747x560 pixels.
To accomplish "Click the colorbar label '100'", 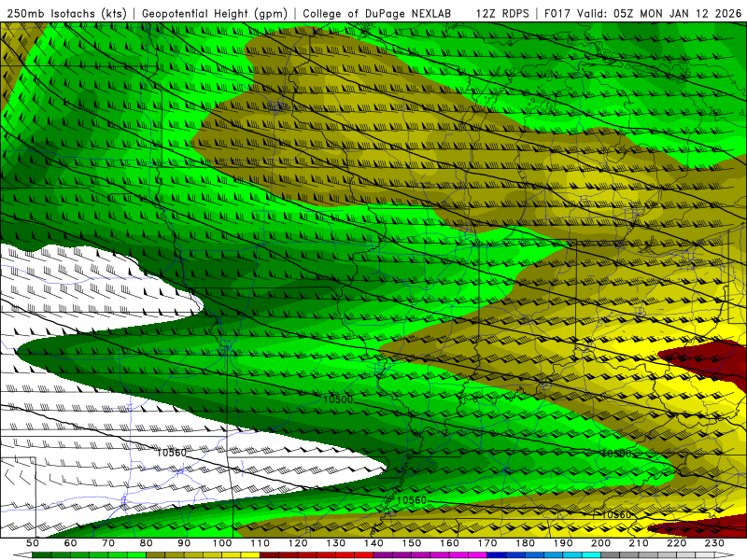I will click(222, 543).
